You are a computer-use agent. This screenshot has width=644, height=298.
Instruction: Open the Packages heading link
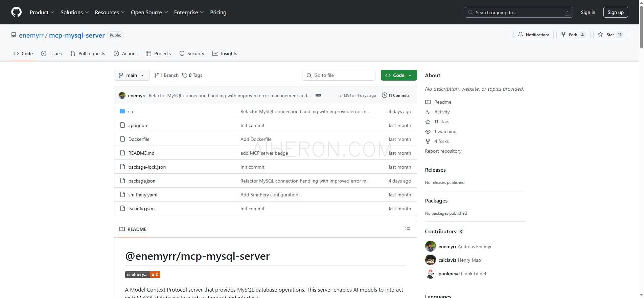click(x=436, y=200)
